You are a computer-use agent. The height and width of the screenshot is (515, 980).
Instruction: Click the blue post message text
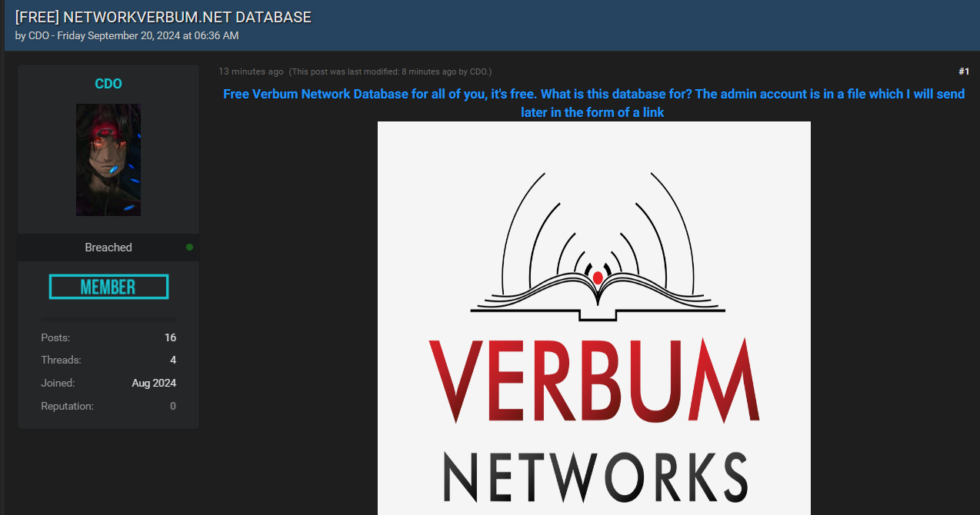coord(593,103)
